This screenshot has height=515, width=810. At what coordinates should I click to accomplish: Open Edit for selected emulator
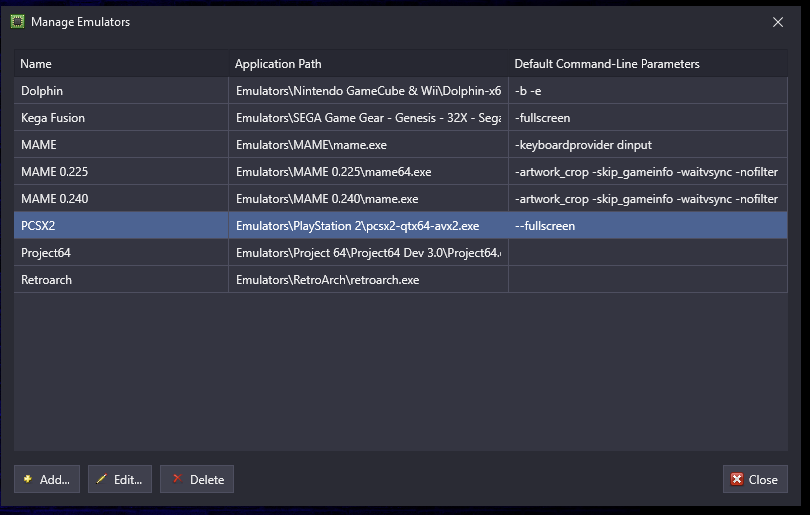[x=120, y=479]
